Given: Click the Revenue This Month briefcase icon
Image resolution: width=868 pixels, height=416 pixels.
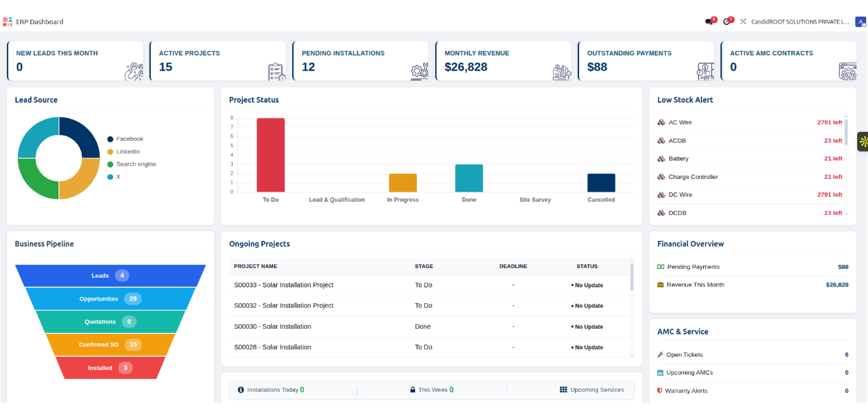Looking at the screenshot, I should pyautogui.click(x=661, y=285).
